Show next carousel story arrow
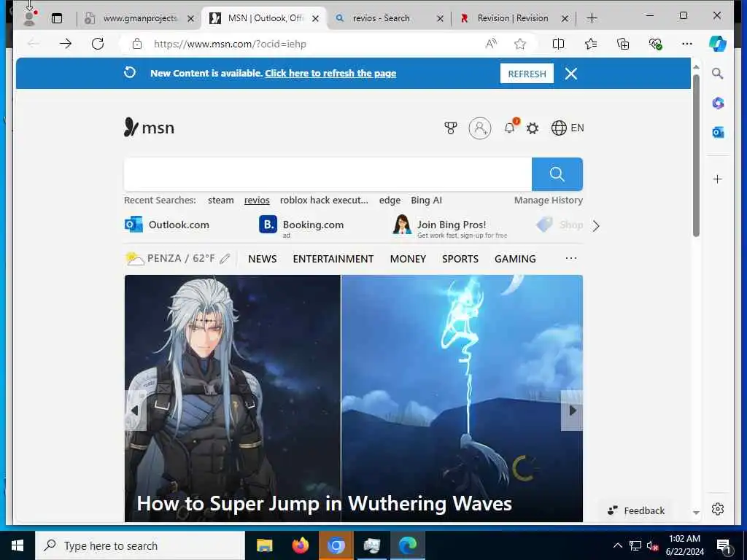Image resolution: width=747 pixels, height=560 pixels. click(572, 411)
